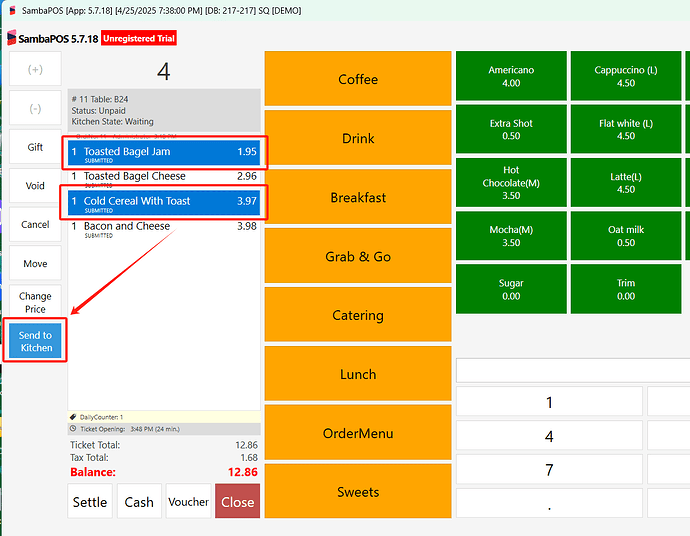
Task: Click numpad key 4
Action: (x=549, y=435)
